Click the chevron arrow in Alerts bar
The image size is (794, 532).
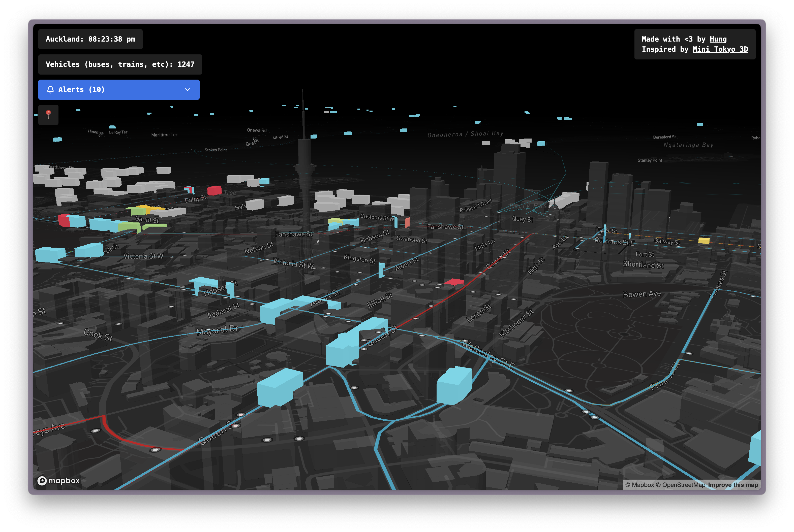pyautogui.click(x=187, y=90)
